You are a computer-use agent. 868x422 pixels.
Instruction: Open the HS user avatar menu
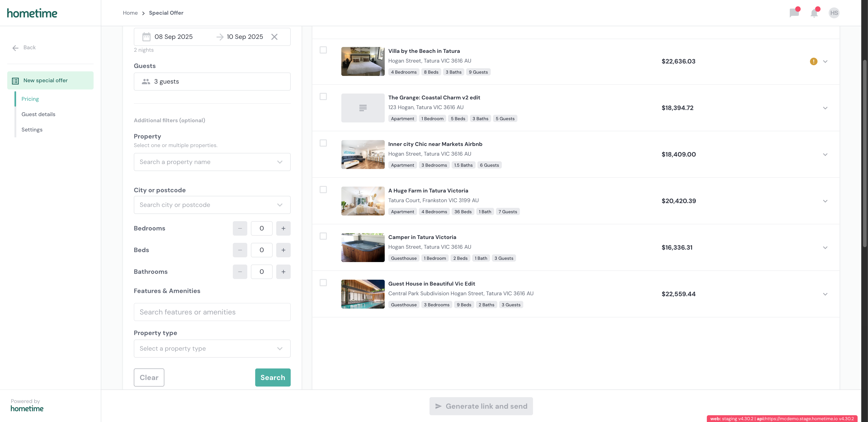click(x=834, y=13)
